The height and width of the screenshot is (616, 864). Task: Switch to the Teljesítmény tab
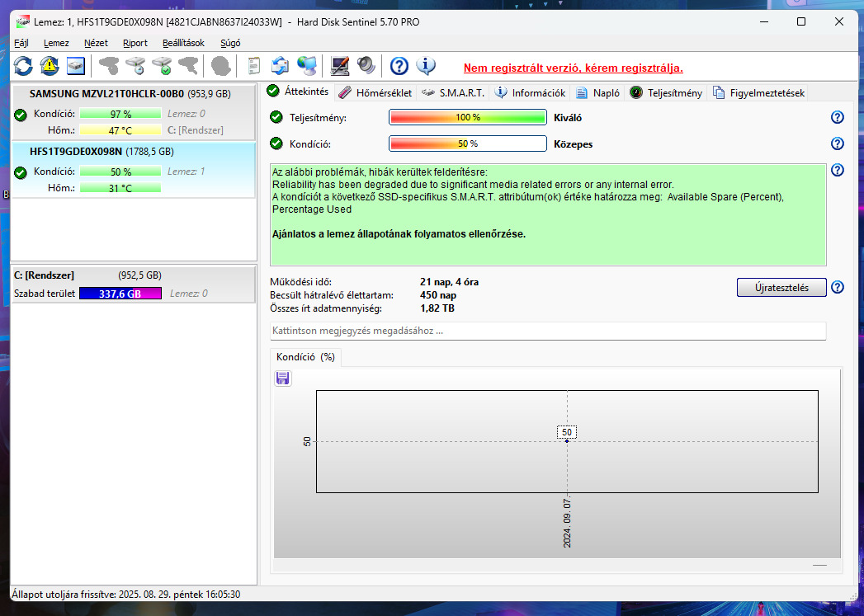666,93
